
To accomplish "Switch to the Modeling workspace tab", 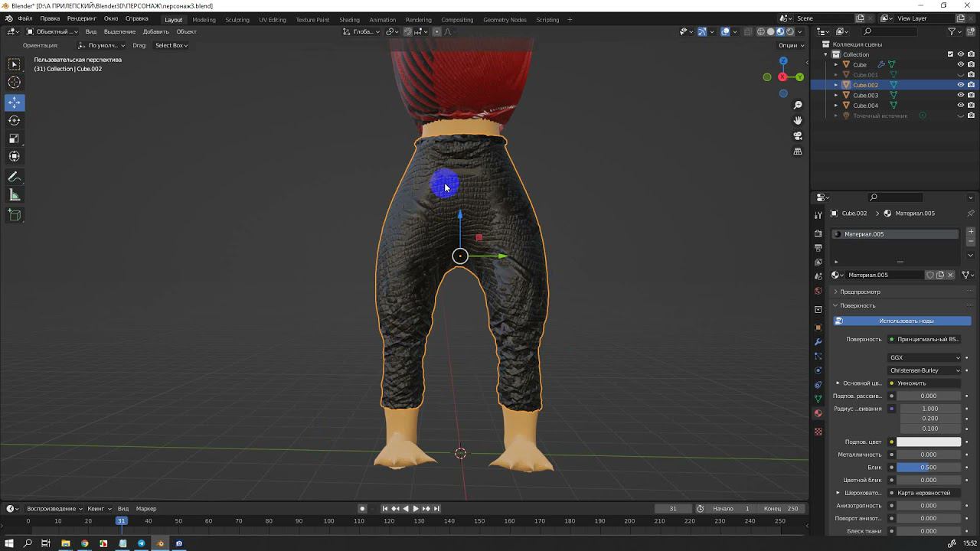I will pyautogui.click(x=204, y=20).
